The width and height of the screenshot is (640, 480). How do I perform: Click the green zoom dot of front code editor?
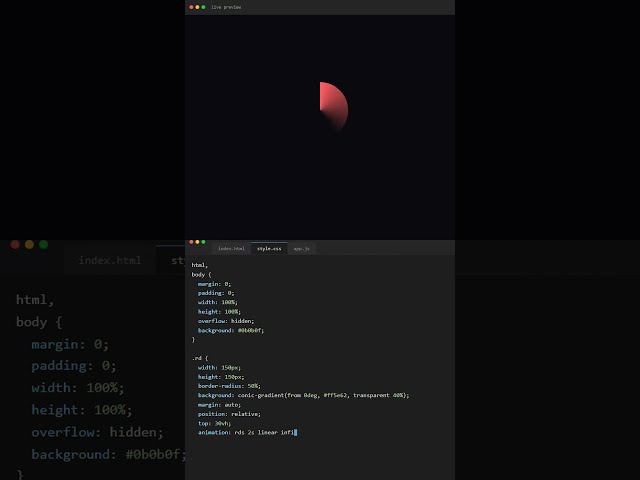[203, 242]
